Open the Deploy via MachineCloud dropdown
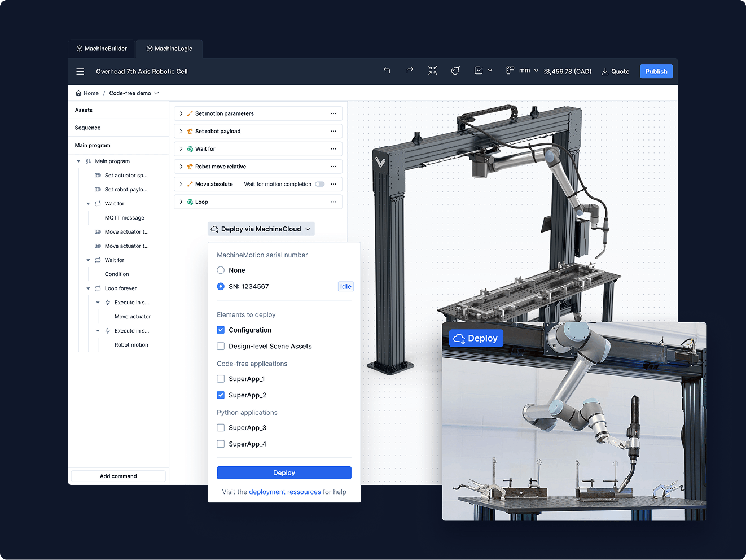The height and width of the screenshot is (560, 746). point(261,229)
